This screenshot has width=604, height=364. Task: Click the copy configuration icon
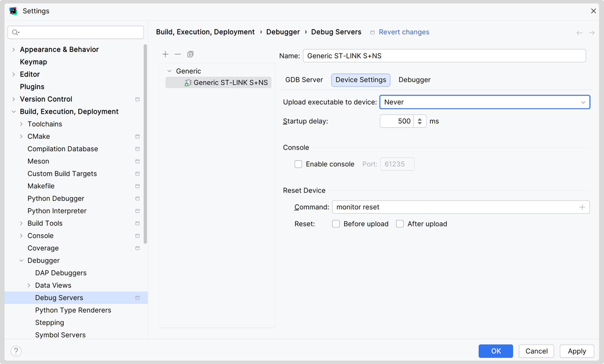(x=190, y=54)
